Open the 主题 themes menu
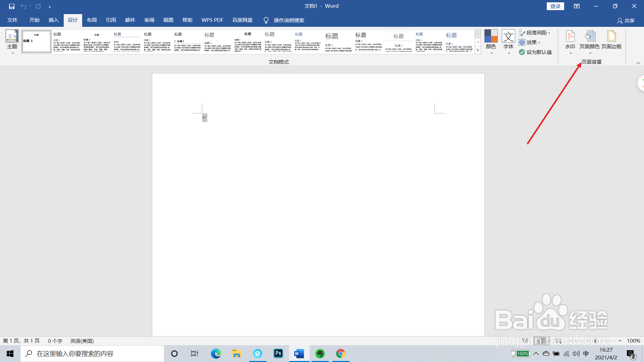 click(x=12, y=42)
